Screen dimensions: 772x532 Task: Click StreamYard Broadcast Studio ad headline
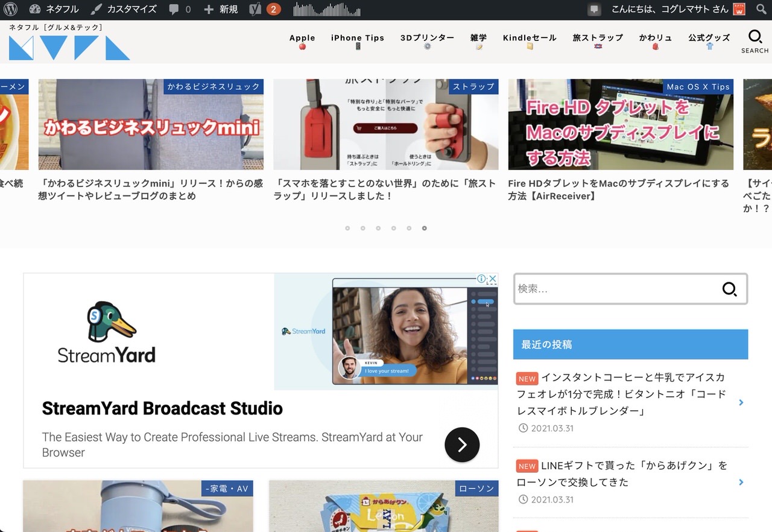tap(162, 408)
